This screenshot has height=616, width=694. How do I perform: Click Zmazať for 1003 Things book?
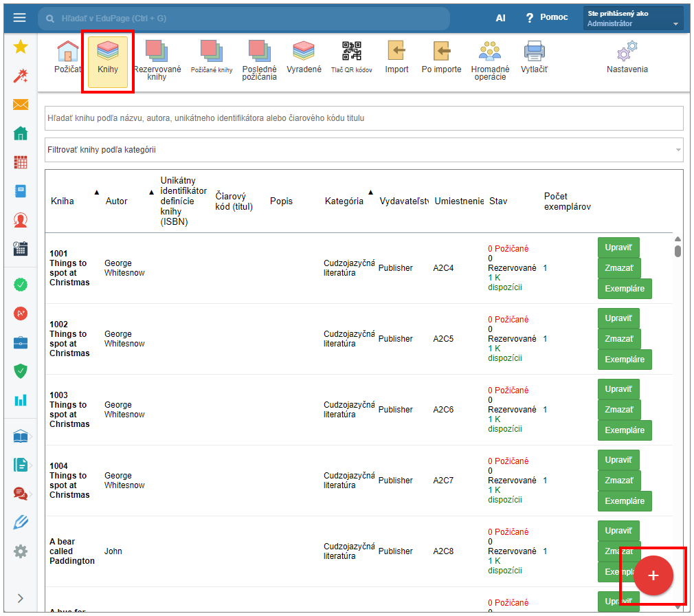coord(618,410)
